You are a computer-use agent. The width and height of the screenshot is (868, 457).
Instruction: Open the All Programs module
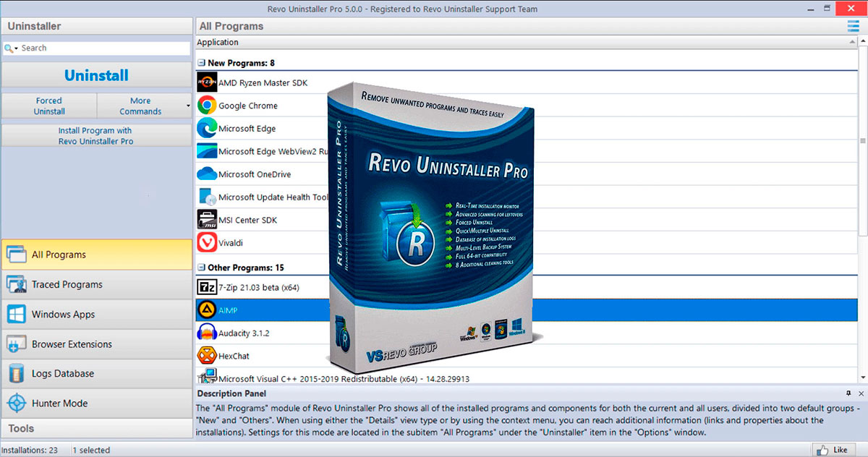pos(96,255)
